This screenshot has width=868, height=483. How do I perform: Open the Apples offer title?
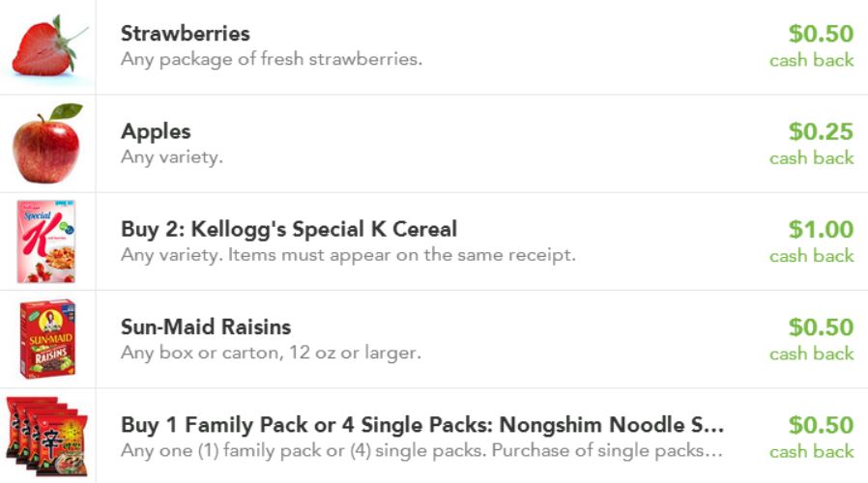156,131
